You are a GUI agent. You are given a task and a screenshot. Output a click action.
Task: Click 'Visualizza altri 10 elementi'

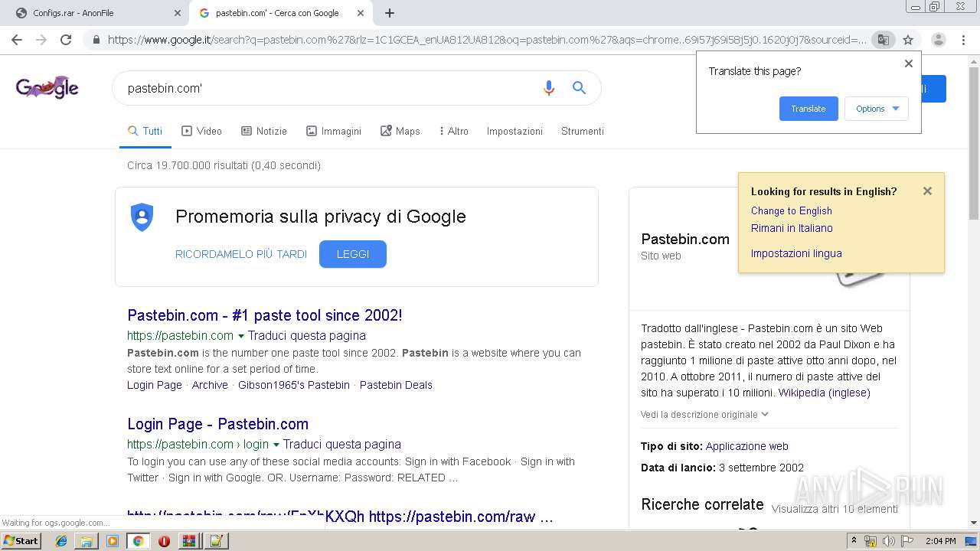835,509
